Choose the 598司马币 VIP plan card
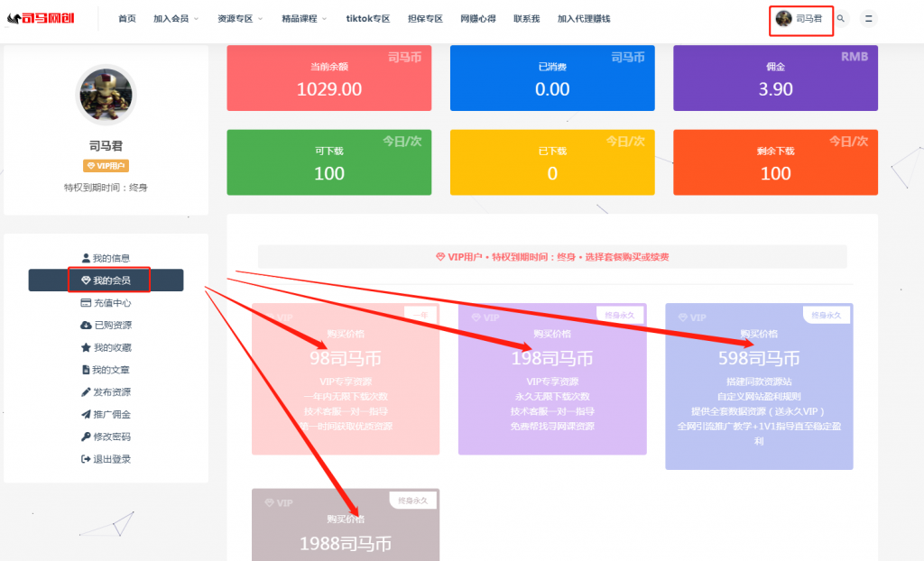This screenshot has width=924, height=561. pos(759,386)
